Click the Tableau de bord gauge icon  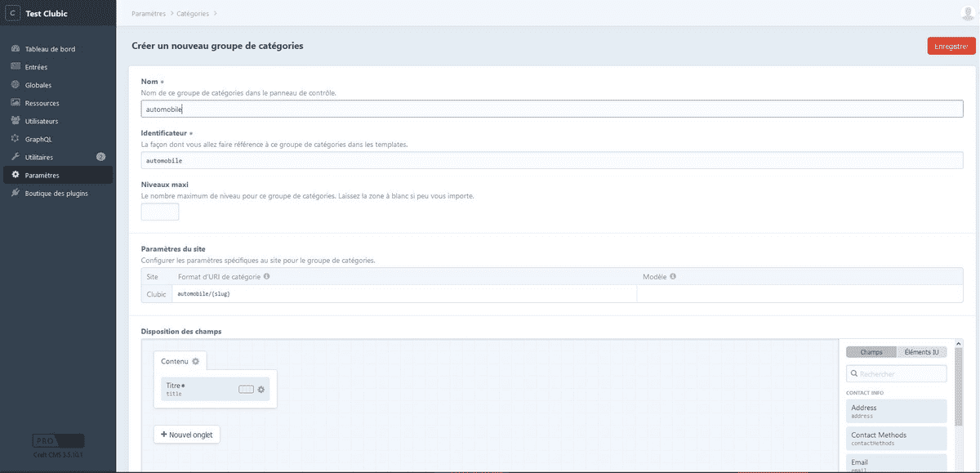tap(16, 49)
